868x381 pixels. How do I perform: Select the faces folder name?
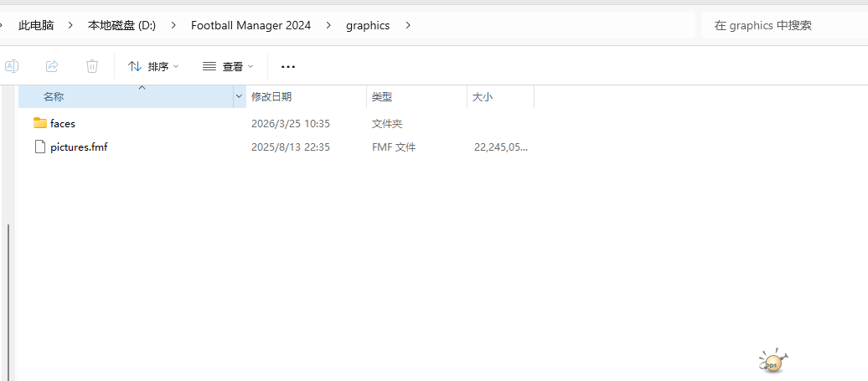63,123
